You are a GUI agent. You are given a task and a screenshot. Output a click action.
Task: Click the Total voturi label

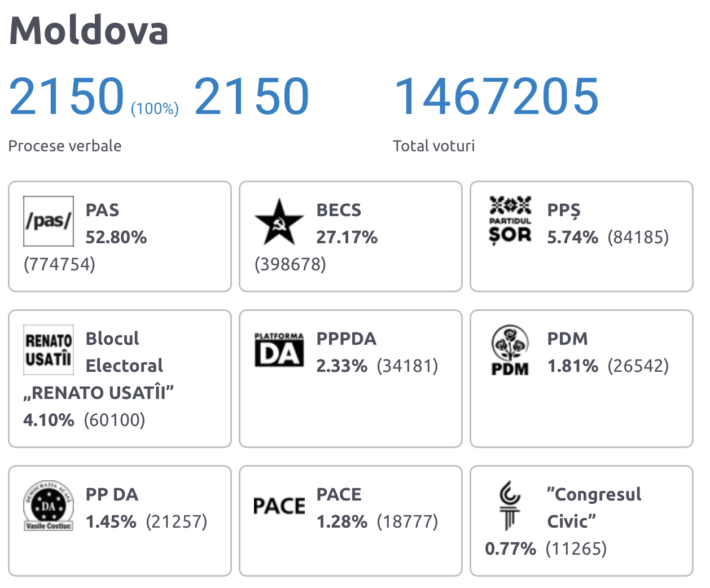(433, 146)
